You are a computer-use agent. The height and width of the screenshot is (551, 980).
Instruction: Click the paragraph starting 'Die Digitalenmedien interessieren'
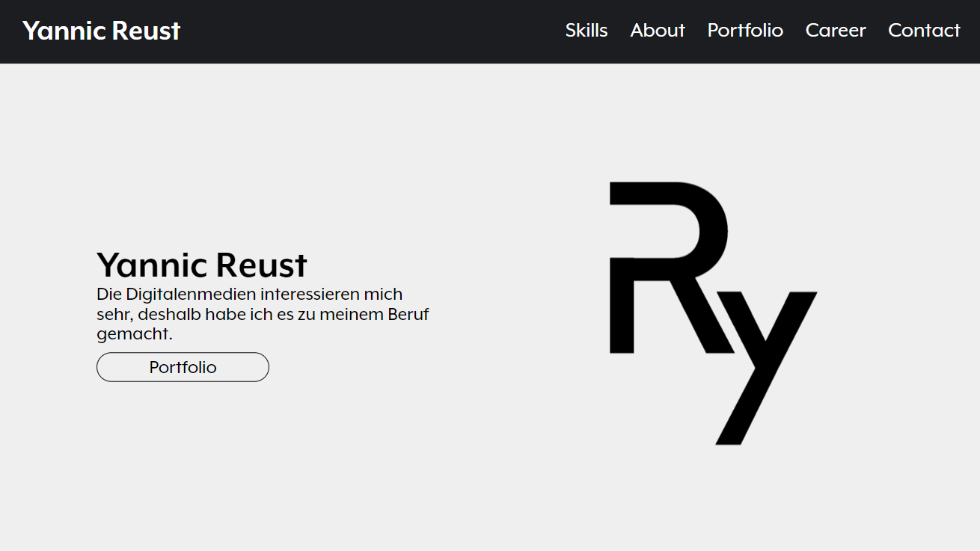coord(263,314)
